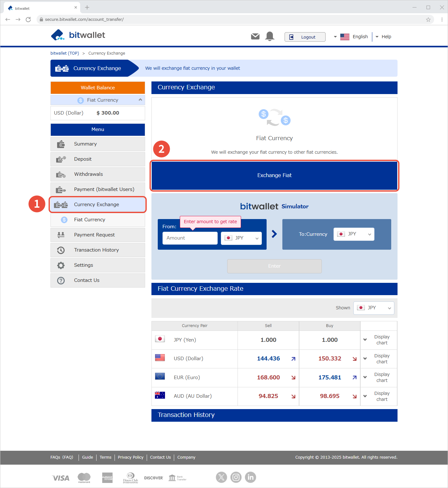This screenshot has height=488, width=448.
Task: Click the JPY flag in rate table
Action: pyautogui.click(x=160, y=339)
